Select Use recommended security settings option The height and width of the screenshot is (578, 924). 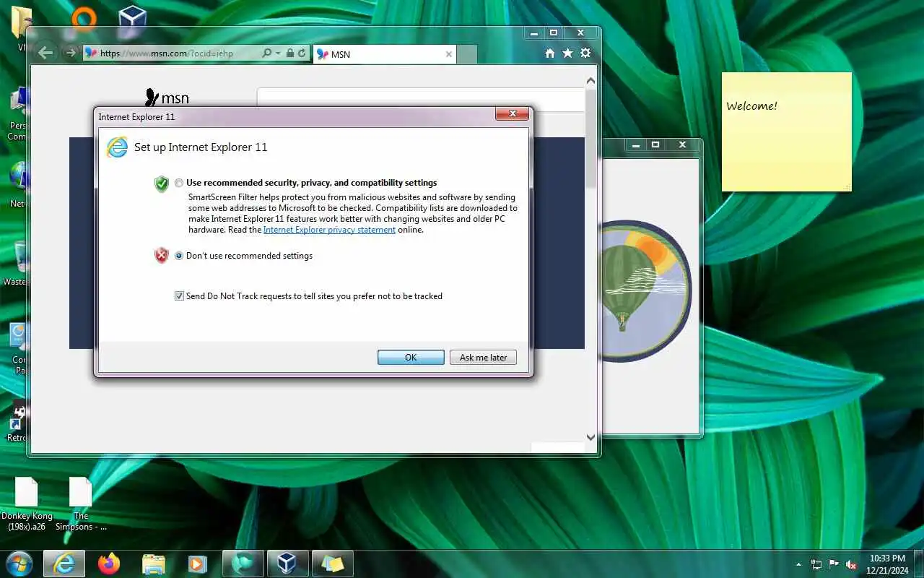179,184
